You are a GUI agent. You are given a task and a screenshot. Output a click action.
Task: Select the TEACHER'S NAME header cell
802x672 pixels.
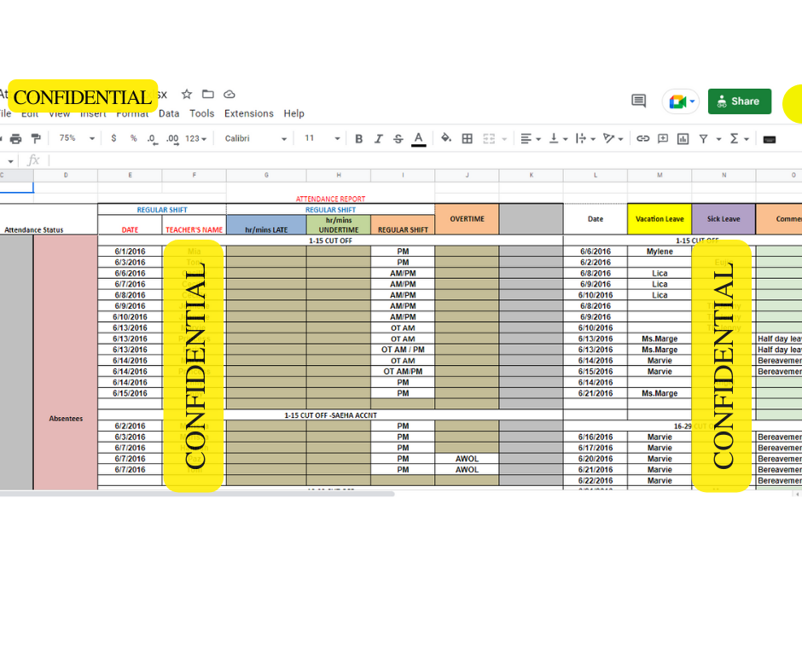click(x=194, y=225)
